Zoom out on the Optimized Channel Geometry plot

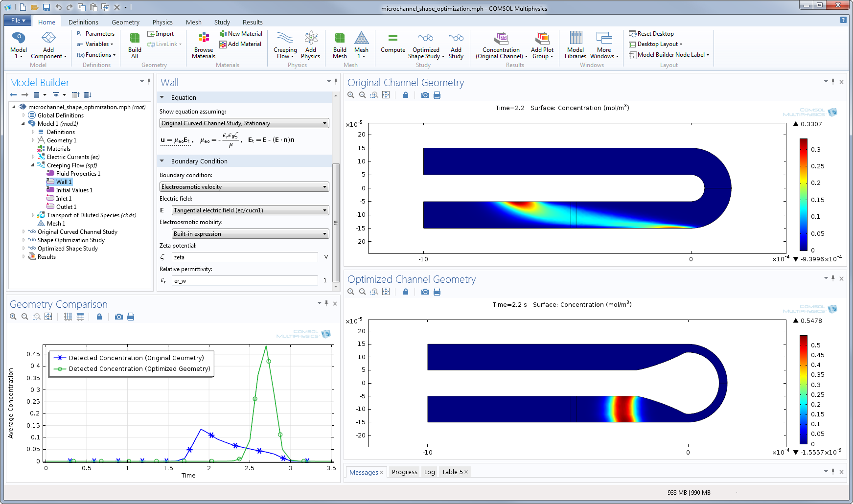click(x=363, y=292)
